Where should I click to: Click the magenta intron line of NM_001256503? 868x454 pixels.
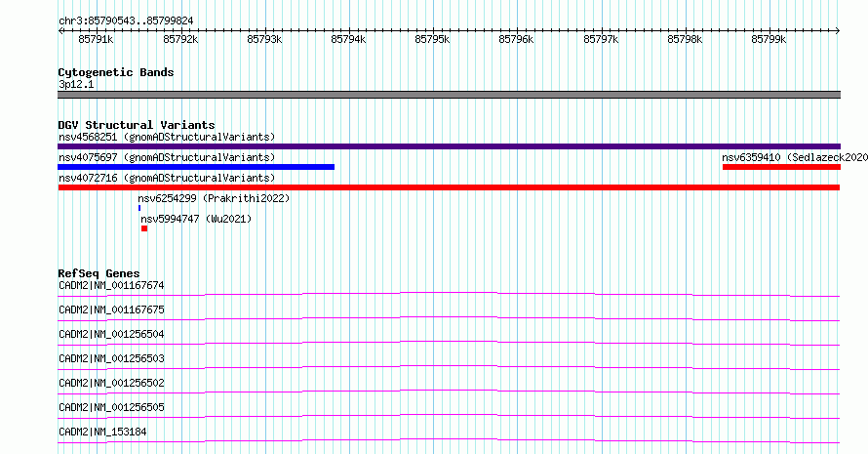click(x=449, y=366)
